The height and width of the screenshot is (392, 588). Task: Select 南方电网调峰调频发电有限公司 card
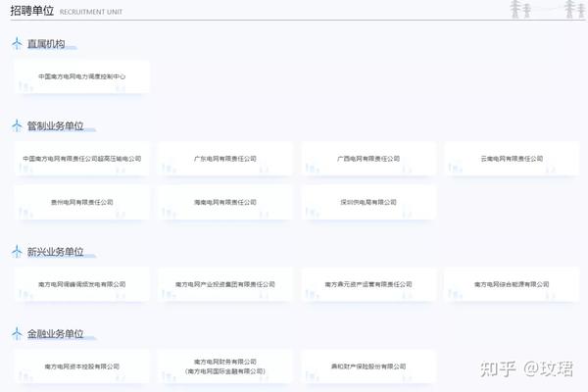(x=81, y=284)
